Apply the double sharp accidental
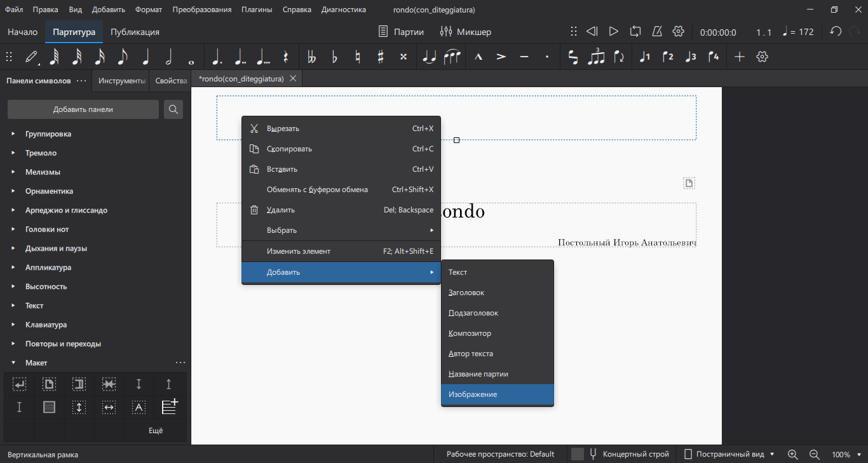 403,57
